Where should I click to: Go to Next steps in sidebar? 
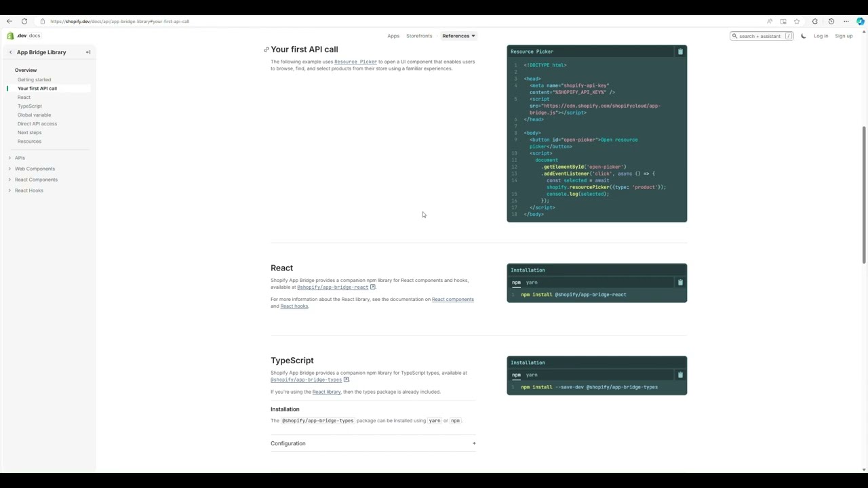coord(29,132)
